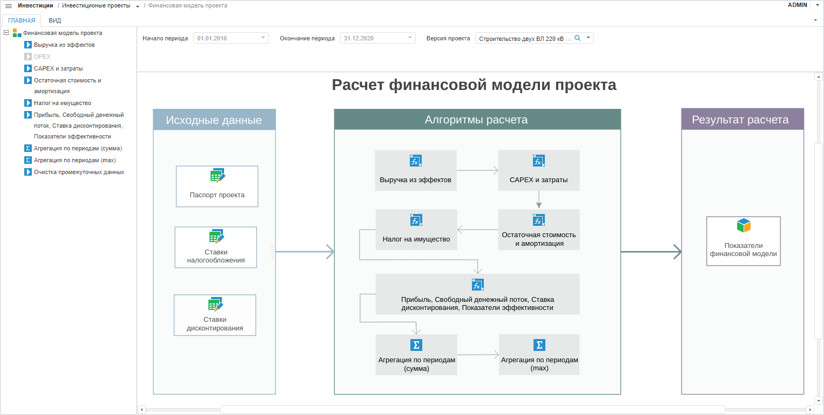824x415 pixels.
Task: Click the Окончание периода date field 31.12.2020
Action: tap(378, 38)
